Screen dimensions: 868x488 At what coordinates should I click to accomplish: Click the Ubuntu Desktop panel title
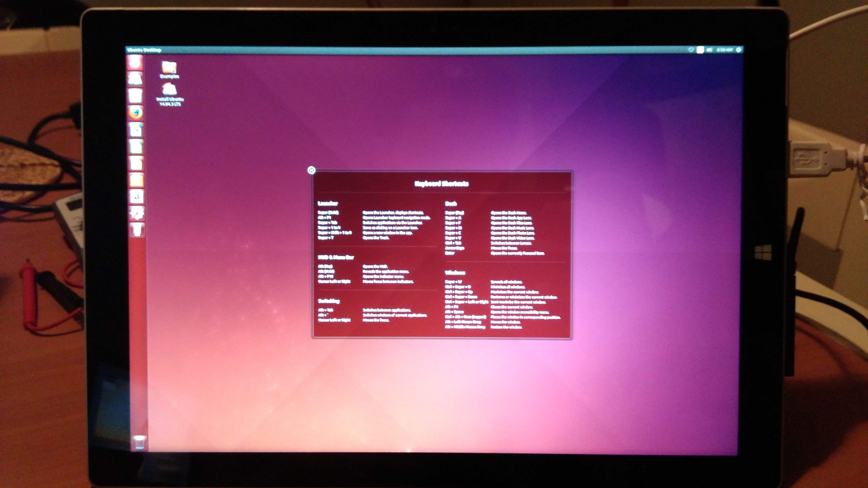point(144,50)
